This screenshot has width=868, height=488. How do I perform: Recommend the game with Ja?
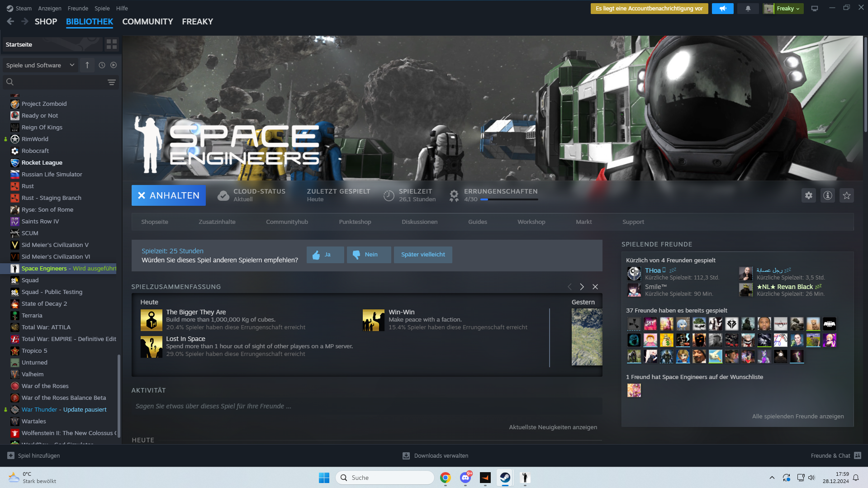(x=325, y=255)
